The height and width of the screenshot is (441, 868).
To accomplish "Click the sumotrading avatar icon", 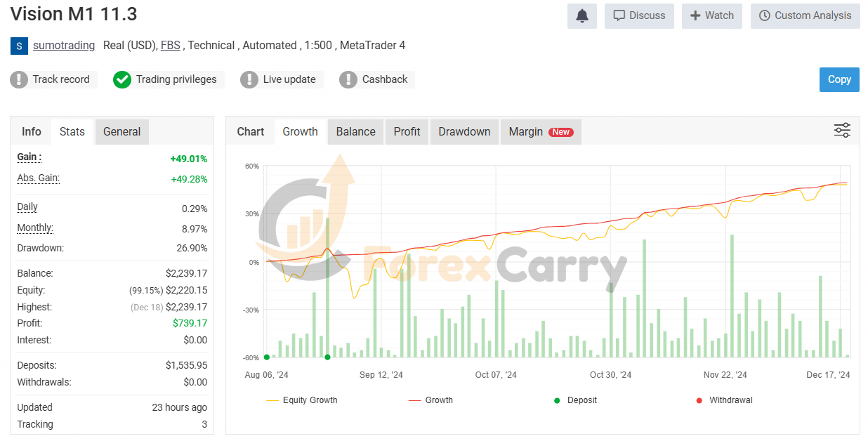I will [19, 46].
